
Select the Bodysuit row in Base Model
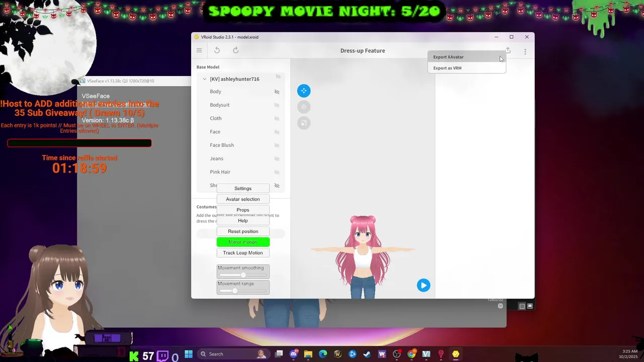pyautogui.click(x=242, y=105)
